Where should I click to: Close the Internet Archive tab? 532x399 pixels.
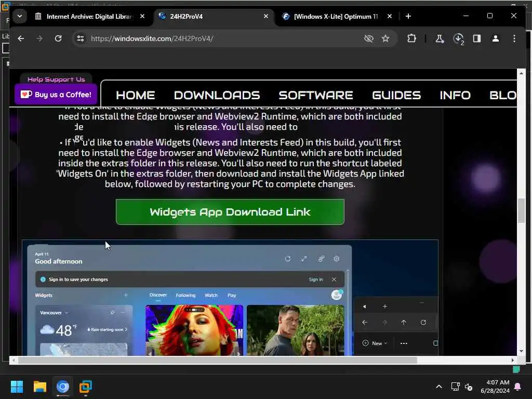(x=142, y=16)
